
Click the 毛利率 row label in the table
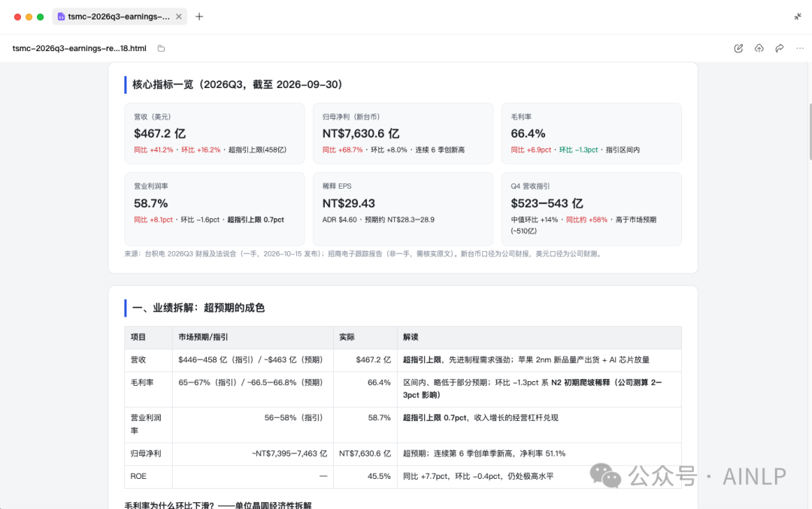(142, 383)
